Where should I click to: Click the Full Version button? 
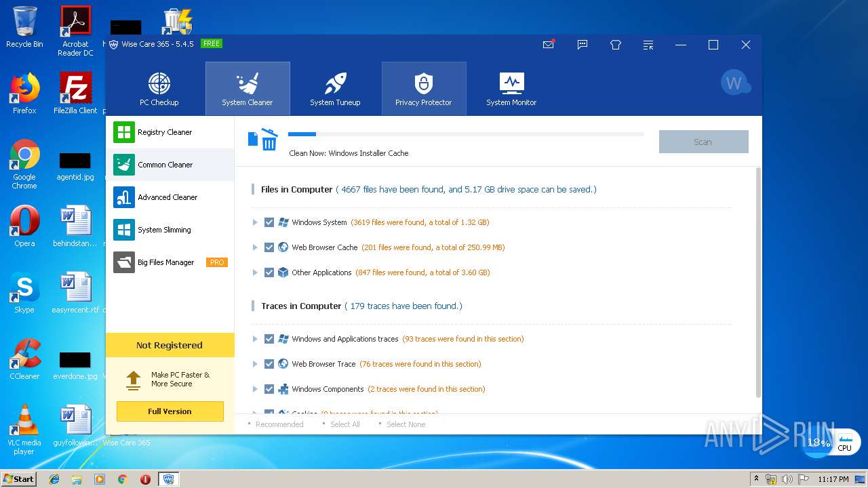click(170, 411)
